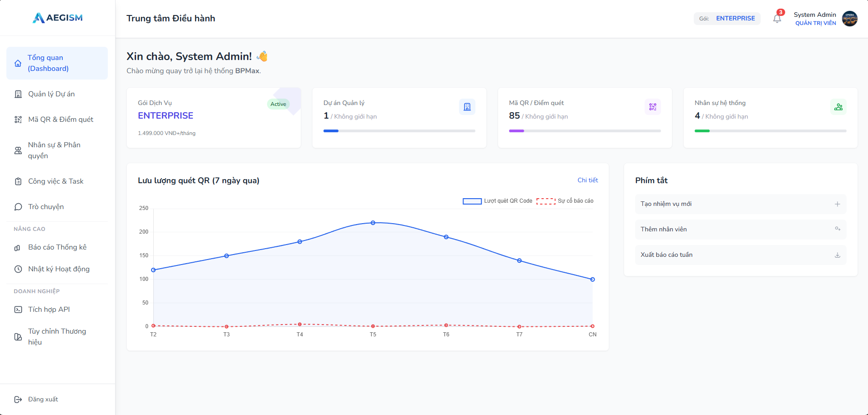
Task: Open the notification bell icon
Action: click(x=777, y=19)
